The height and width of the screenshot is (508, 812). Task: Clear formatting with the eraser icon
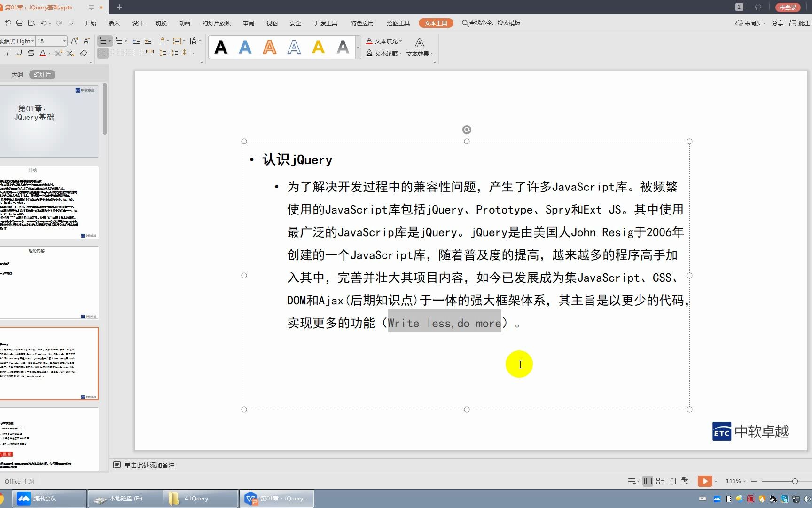coord(84,53)
